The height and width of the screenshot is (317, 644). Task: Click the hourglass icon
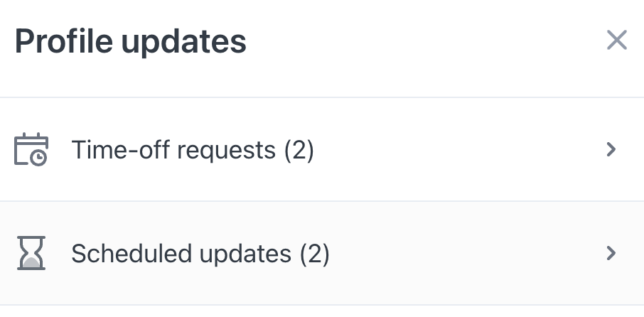pyautogui.click(x=31, y=253)
